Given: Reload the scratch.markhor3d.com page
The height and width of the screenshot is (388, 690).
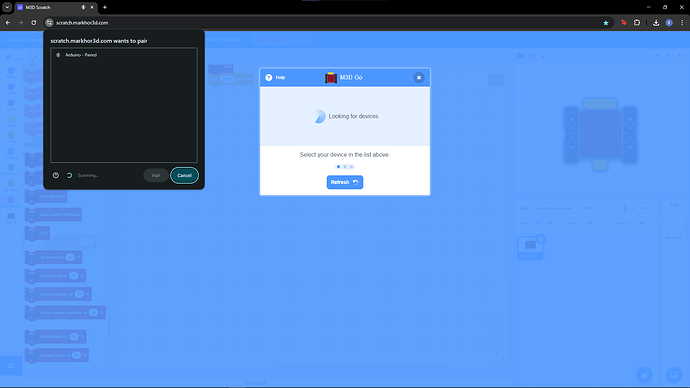Looking at the screenshot, I should 33,23.
